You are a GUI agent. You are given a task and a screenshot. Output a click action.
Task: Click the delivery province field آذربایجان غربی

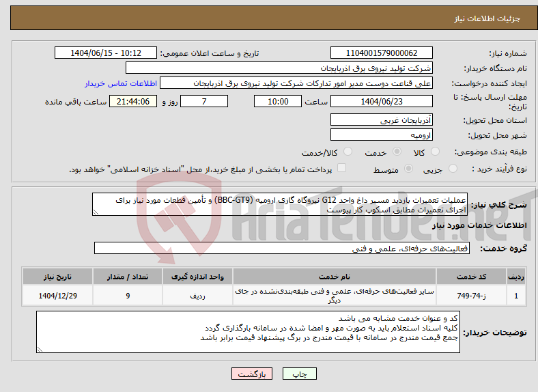click(381, 120)
